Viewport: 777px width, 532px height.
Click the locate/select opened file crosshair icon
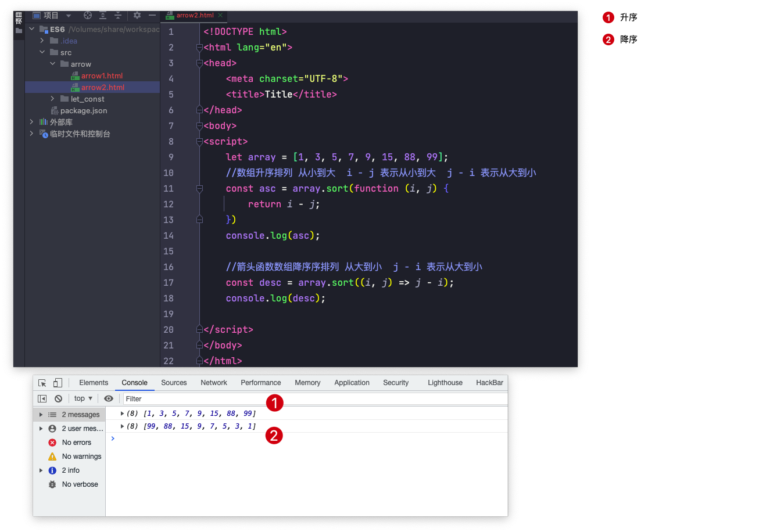[88, 16]
